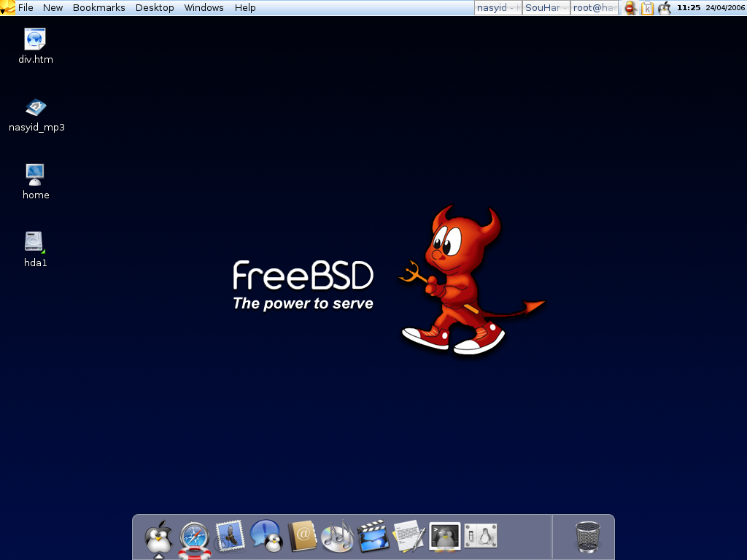The image size is (747, 560).
Task: Launch the penguin terminal icon in dock
Action: [444, 536]
